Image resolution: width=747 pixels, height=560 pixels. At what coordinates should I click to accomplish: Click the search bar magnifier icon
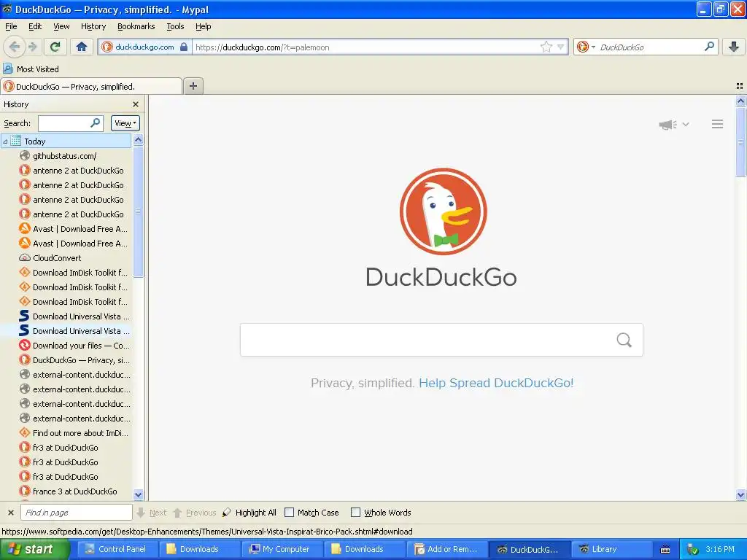click(x=709, y=46)
